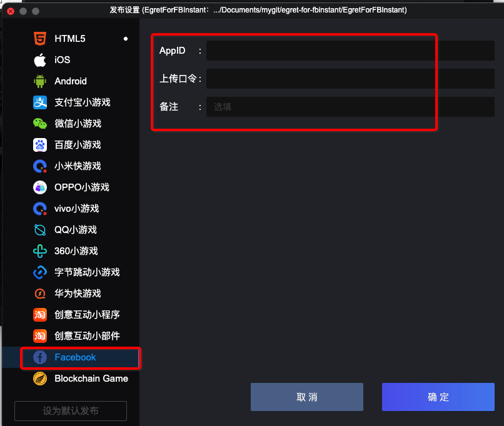Image resolution: width=504 pixels, height=426 pixels.
Task: Switch to OPPO小游戏 settings
Action: 81,187
